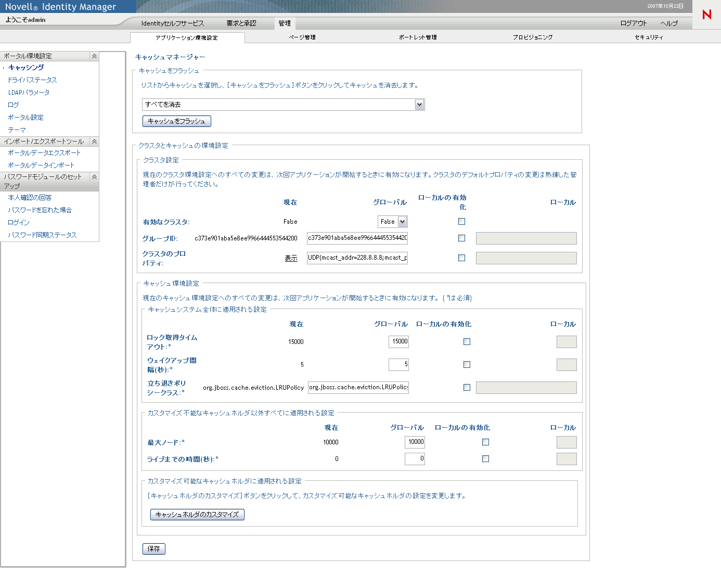This screenshot has height=588, width=721.
Task: Click the 最大ノード local input field
Action: tap(566, 442)
